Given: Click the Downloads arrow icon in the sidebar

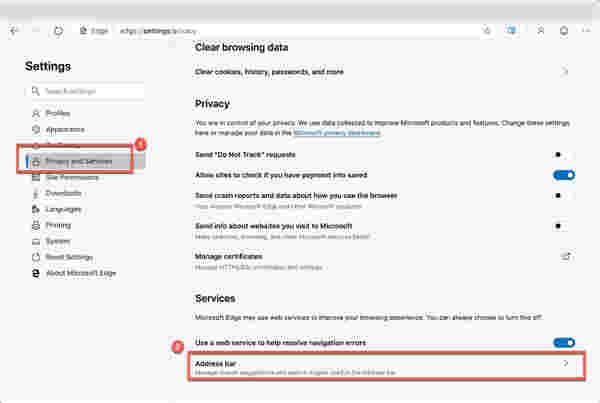Looking at the screenshot, I should point(37,193).
